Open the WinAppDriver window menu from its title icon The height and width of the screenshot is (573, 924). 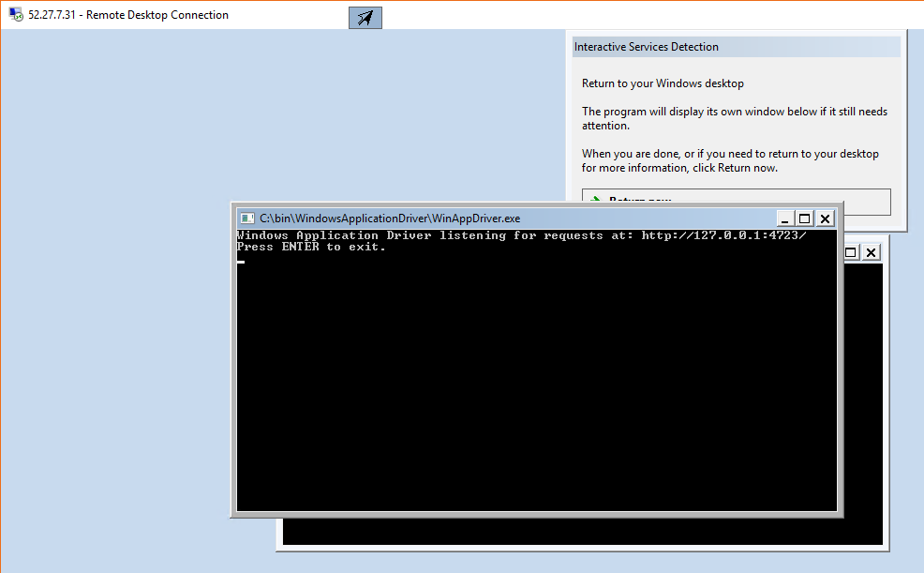246,218
